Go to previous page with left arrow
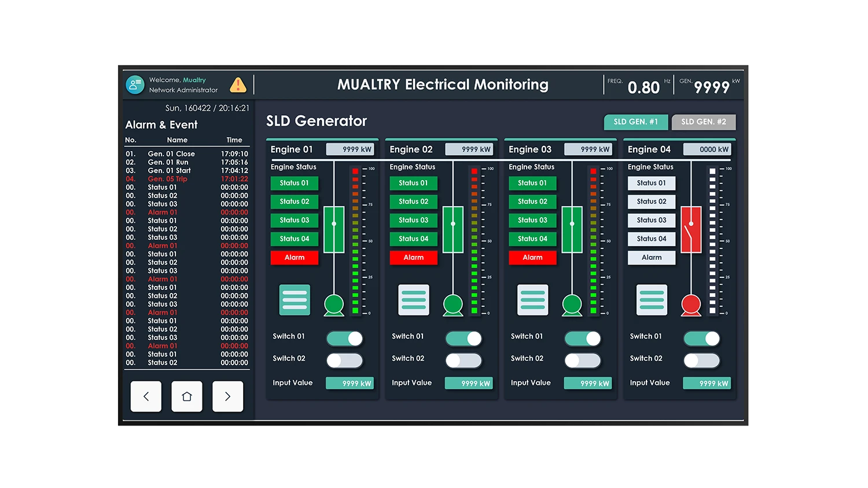 pyautogui.click(x=146, y=397)
